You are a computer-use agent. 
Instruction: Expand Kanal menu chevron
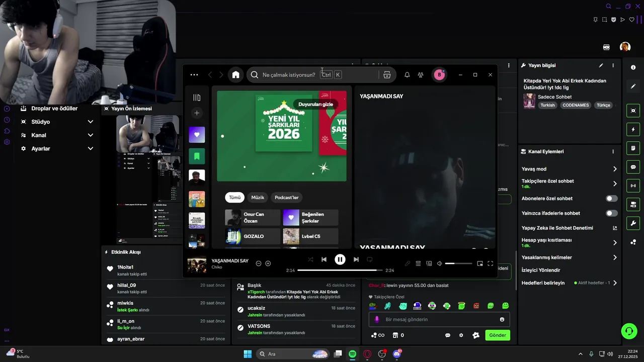[91, 135]
